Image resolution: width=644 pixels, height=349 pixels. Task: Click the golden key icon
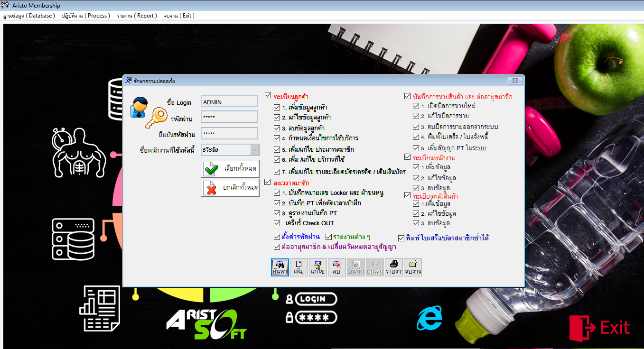156,119
